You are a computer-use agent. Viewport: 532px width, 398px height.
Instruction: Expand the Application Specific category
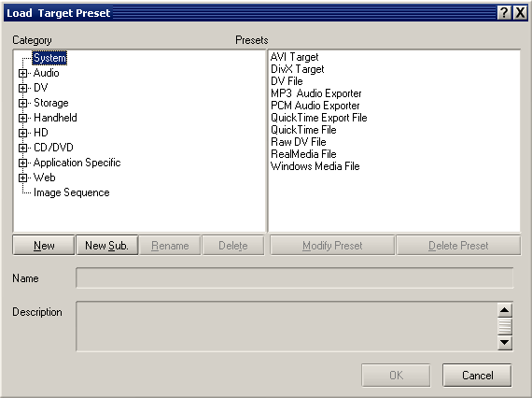pyautogui.click(x=22, y=163)
